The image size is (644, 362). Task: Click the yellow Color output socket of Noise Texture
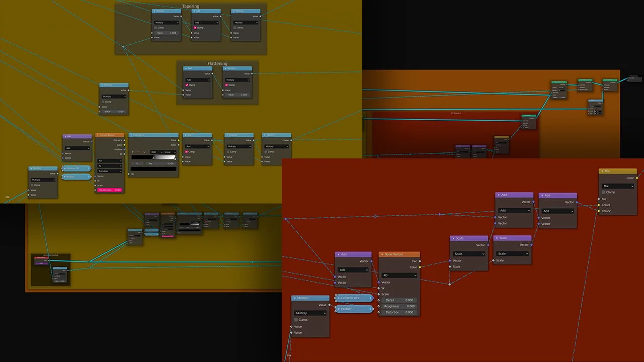pos(420,267)
